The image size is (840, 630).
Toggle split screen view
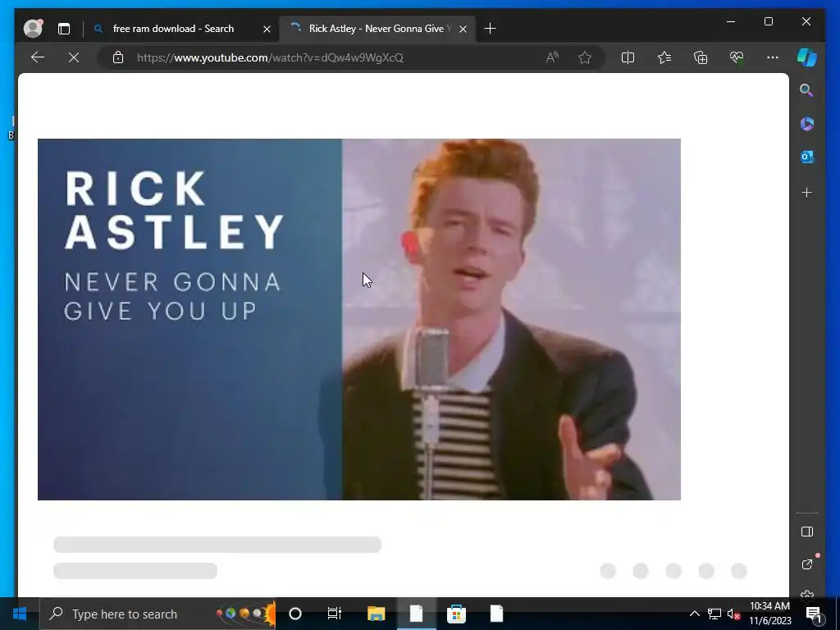click(x=628, y=57)
